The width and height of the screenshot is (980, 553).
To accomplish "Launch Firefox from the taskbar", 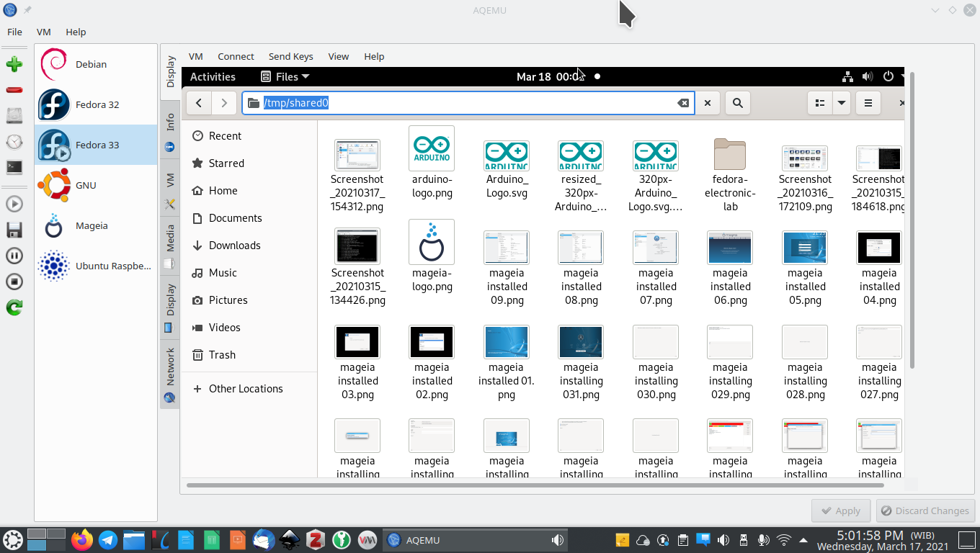I will 82,539.
